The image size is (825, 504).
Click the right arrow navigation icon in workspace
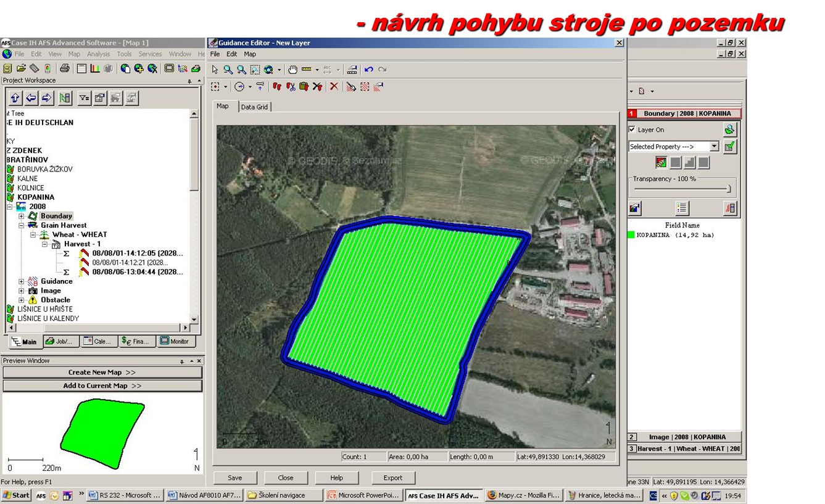click(47, 97)
